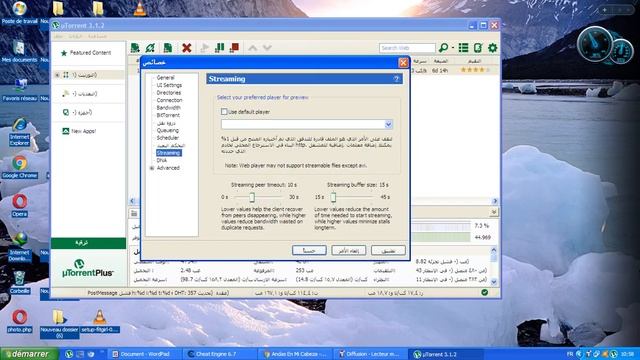Open the search provider dropdown arrow
The height and width of the screenshot is (360, 640).
(x=453, y=48)
